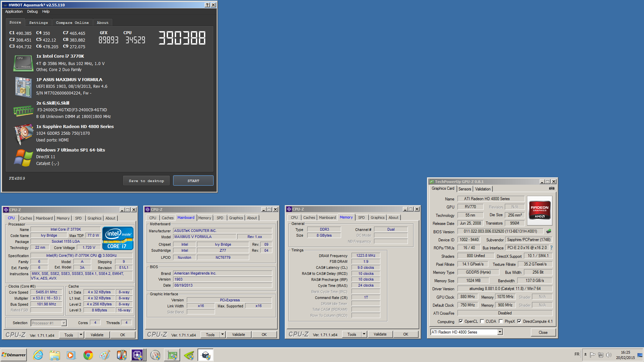Switch to CPU-Z purple chip taskbar icon

(x=138, y=355)
